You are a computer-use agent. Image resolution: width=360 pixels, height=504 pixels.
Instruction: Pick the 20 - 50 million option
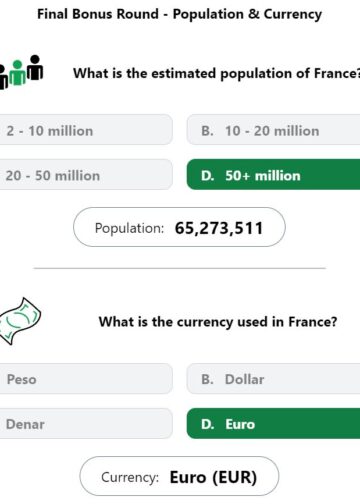(86, 175)
